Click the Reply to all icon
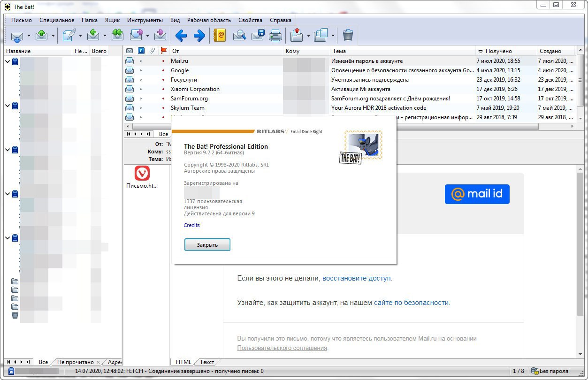This screenshot has height=380, width=588. coord(118,36)
